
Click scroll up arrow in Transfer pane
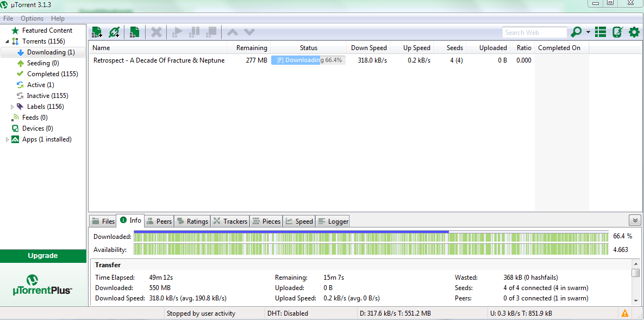(636, 263)
